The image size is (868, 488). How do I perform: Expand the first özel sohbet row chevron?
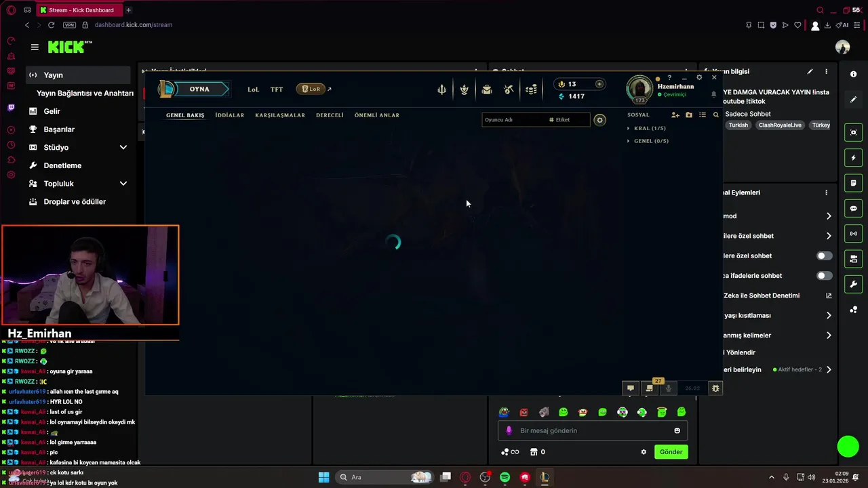[x=829, y=236]
